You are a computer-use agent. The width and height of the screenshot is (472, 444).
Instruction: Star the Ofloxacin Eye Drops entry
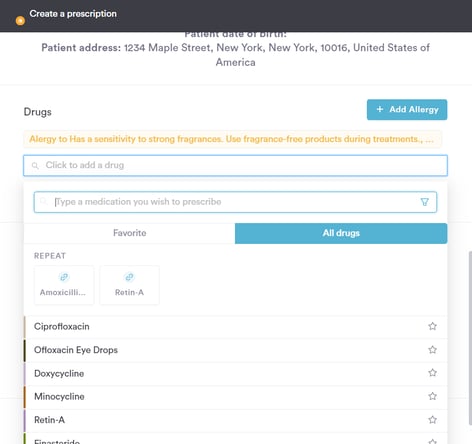click(432, 350)
